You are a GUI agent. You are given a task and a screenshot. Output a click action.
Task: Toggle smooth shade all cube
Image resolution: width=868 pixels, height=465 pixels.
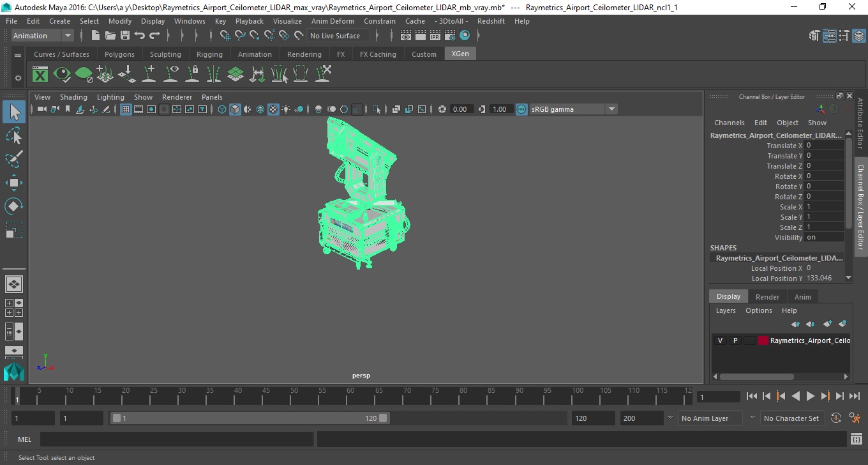tap(235, 109)
